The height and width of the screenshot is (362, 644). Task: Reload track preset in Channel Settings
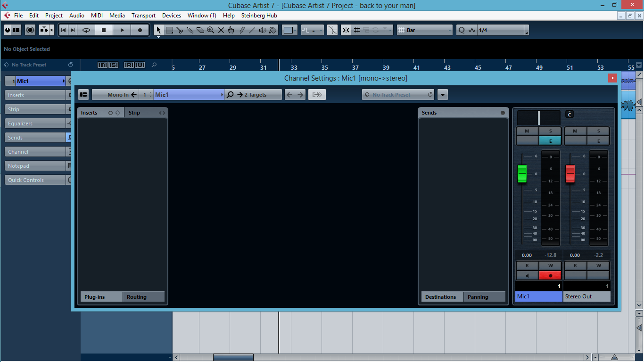click(x=430, y=95)
